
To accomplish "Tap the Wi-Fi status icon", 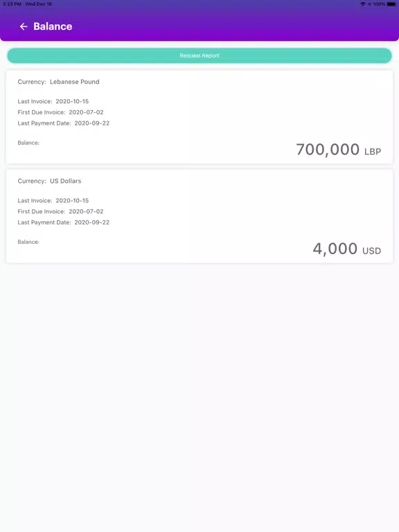I will pyautogui.click(x=363, y=4).
